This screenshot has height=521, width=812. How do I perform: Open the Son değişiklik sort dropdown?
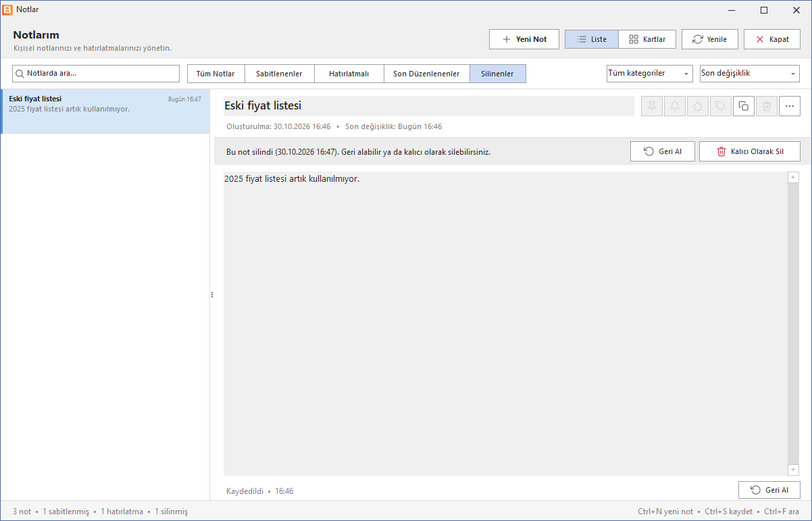(x=750, y=74)
